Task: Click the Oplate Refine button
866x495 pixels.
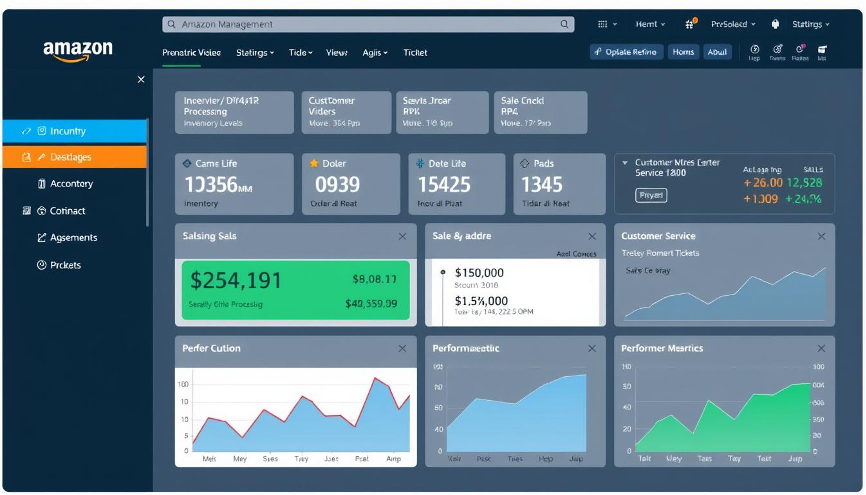Action: point(626,52)
